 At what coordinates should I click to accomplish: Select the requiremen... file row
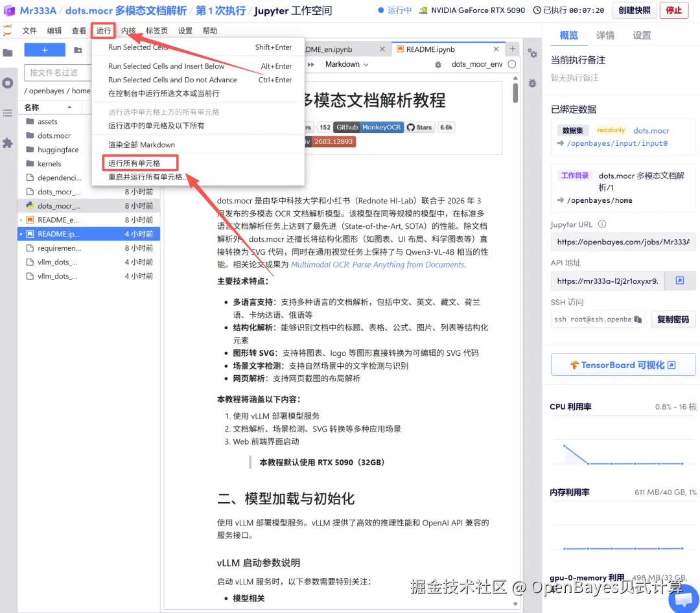click(x=88, y=248)
